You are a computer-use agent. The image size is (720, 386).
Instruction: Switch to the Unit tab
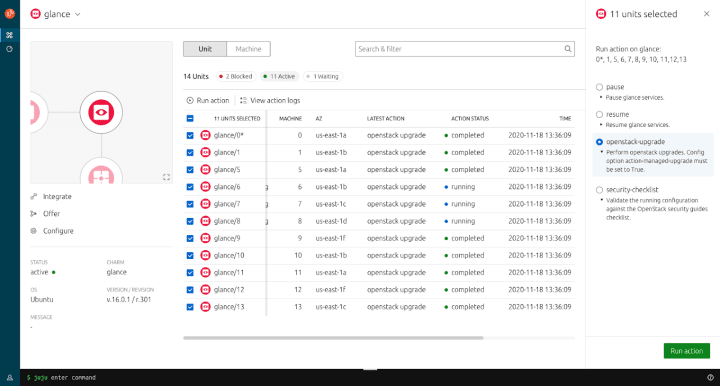pos(205,49)
